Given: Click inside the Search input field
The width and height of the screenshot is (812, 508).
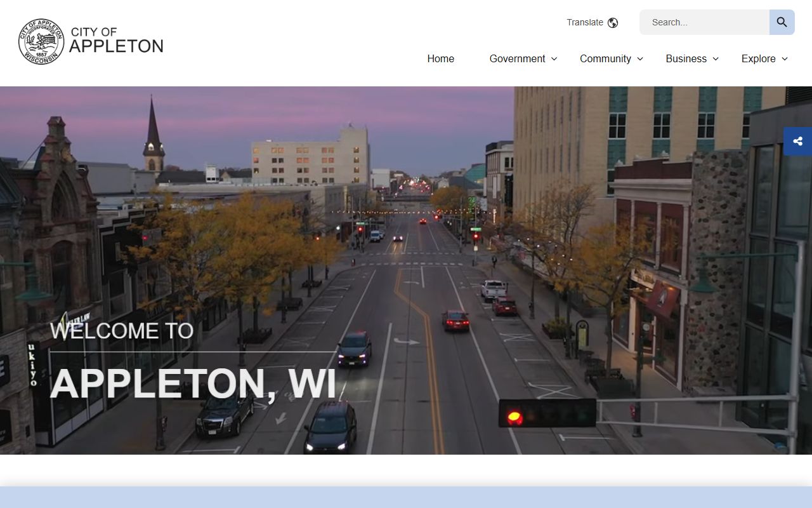Looking at the screenshot, I should pyautogui.click(x=704, y=22).
